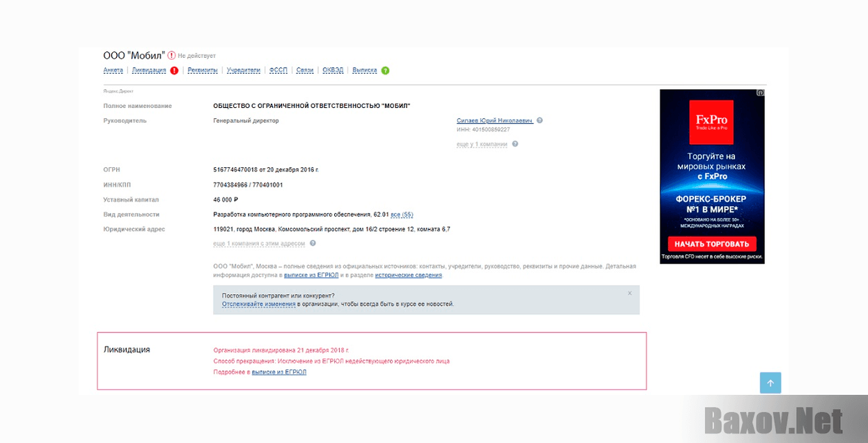868x443 pixels.
Task: Open director Силаев Юрий Николаевич link
Action: point(494,121)
